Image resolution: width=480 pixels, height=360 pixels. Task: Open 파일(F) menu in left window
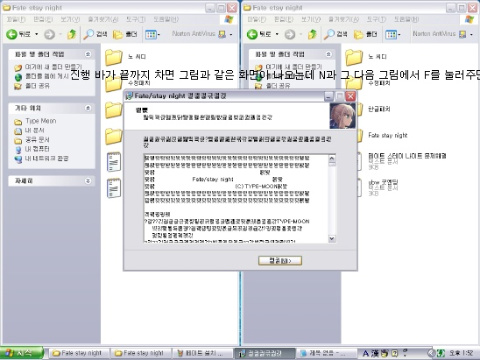coord(16,19)
